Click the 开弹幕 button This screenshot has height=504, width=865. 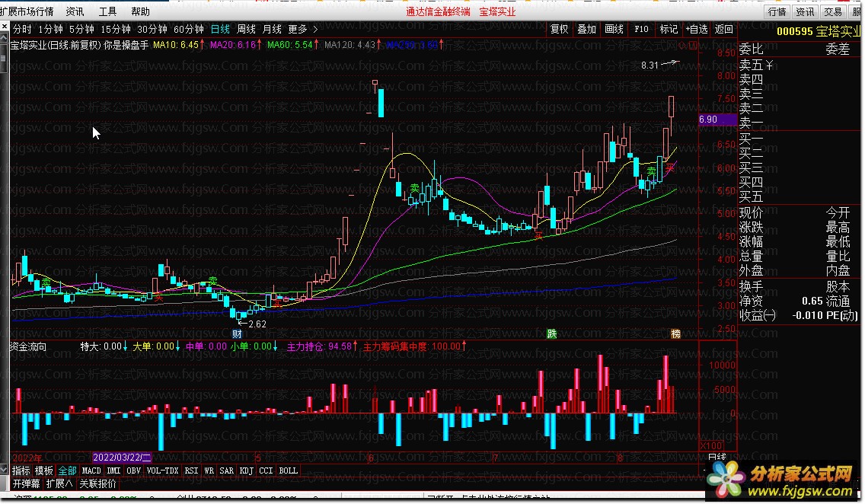(27, 483)
